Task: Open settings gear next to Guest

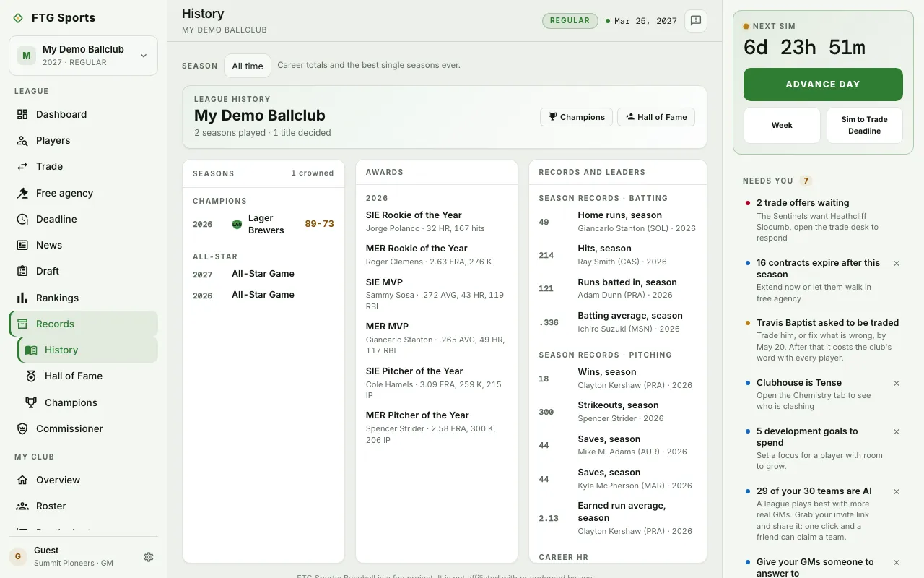Action: [149, 557]
